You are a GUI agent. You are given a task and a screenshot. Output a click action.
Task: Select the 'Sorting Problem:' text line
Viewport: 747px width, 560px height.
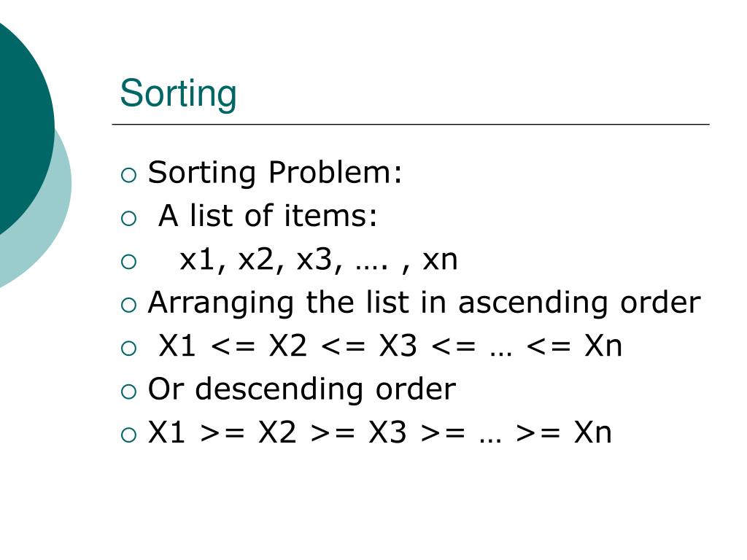tap(275, 172)
